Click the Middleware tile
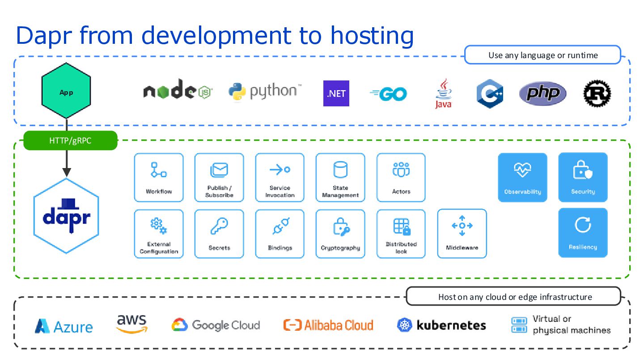The image size is (644, 362). [462, 233]
